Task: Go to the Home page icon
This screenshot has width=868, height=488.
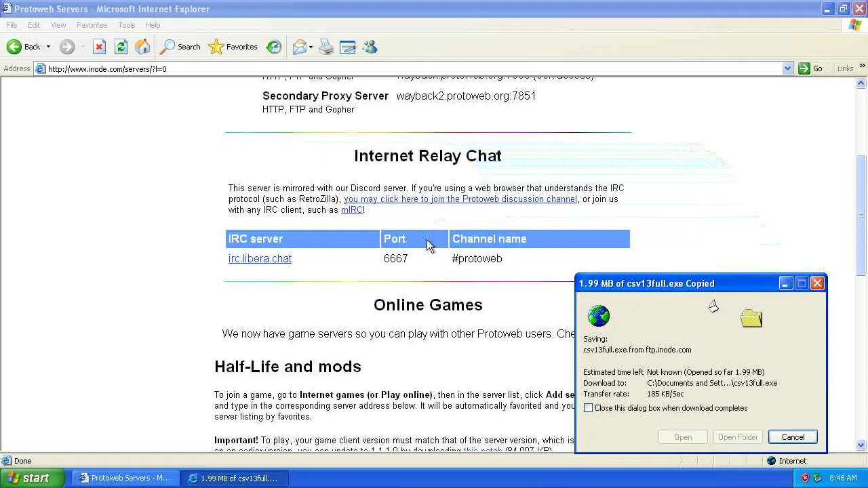Action: 142,47
